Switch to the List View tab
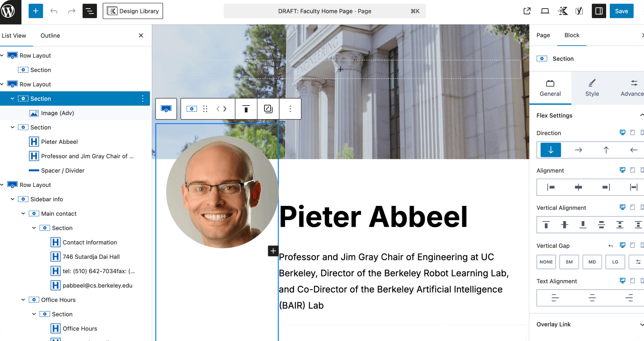The height and width of the screenshot is (341, 644). pyautogui.click(x=14, y=36)
